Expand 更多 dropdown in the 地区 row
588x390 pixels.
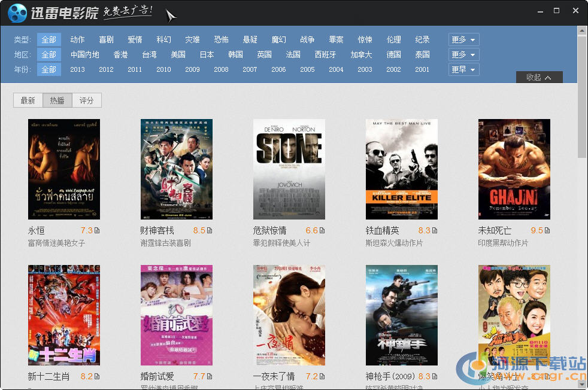[x=463, y=54]
